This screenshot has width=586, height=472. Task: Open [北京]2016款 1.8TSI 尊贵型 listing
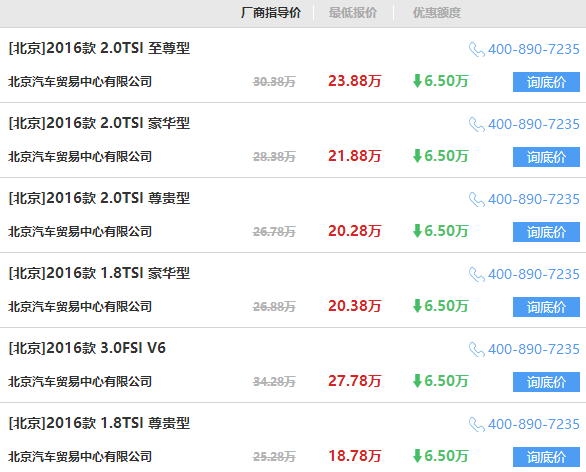click(x=99, y=423)
